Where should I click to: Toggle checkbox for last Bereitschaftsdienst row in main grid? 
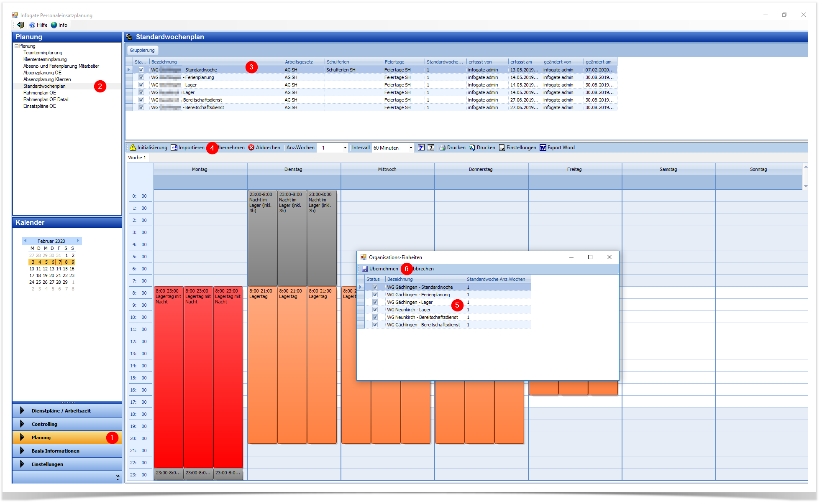point(141,107)
